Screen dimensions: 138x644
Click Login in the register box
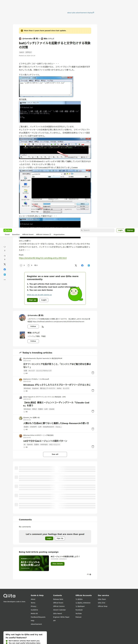click(44, 300)
